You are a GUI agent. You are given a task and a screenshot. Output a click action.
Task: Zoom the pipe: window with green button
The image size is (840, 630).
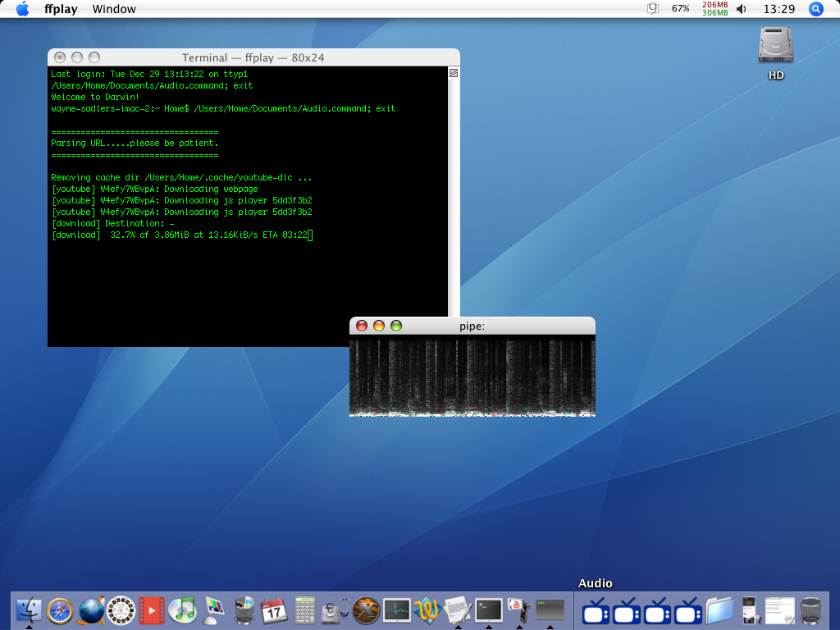click(396, 326)
